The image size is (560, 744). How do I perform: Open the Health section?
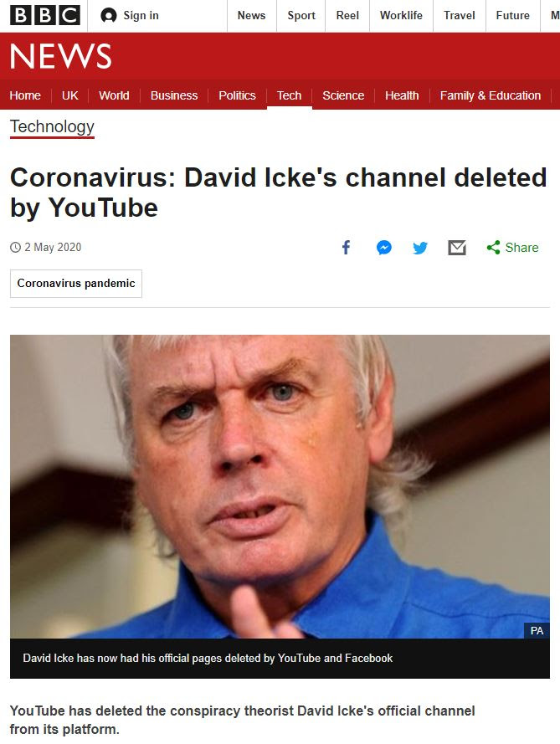pos(402,95)
